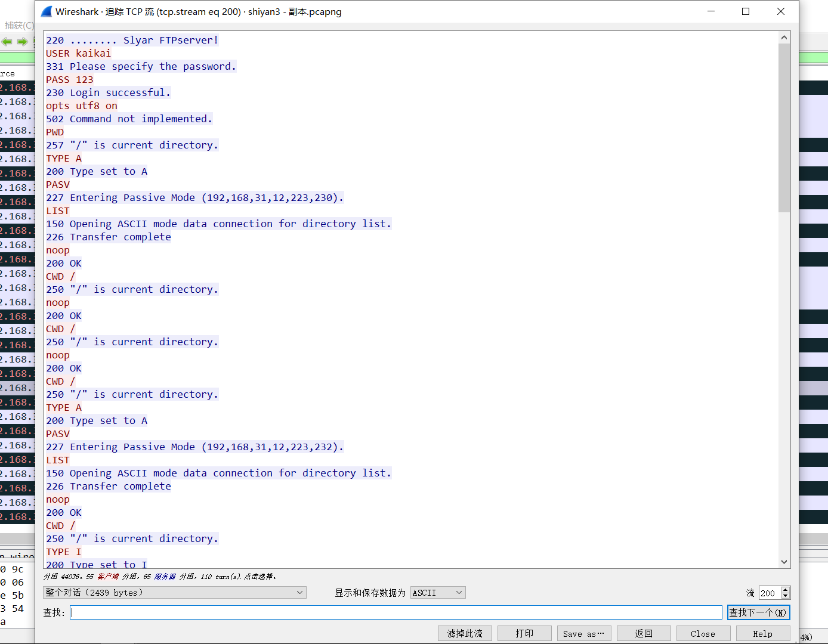The image size is (828, 644).
Task: Select the 'PASS 123' line
Action: (x=70, y=79)
